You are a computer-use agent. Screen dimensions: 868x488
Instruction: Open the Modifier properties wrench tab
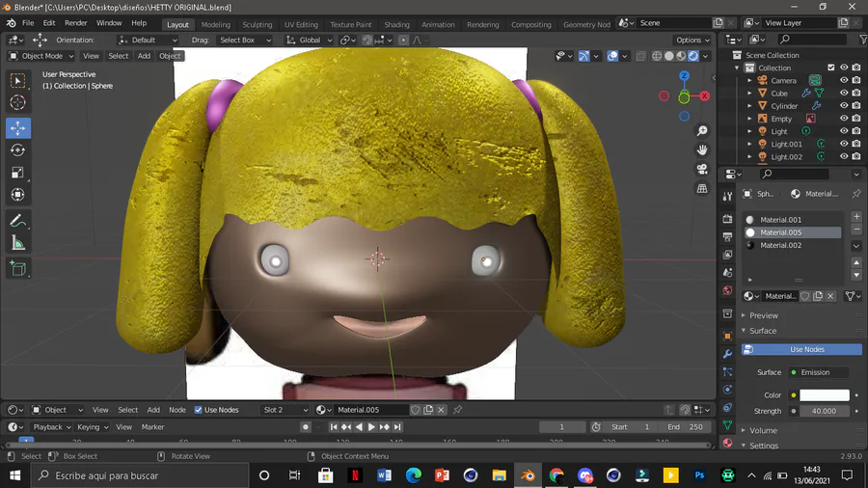click(x=727, y=354)
